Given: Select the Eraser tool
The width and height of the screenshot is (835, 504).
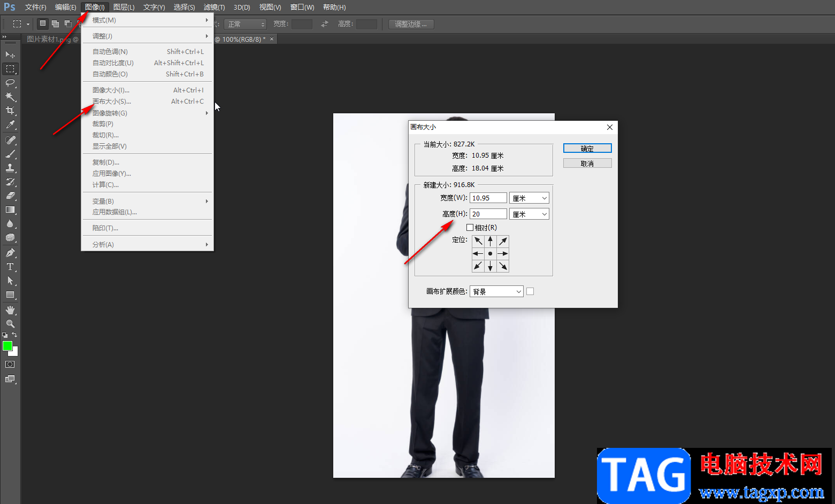Looking at the screenshot, I should [10, 196].
